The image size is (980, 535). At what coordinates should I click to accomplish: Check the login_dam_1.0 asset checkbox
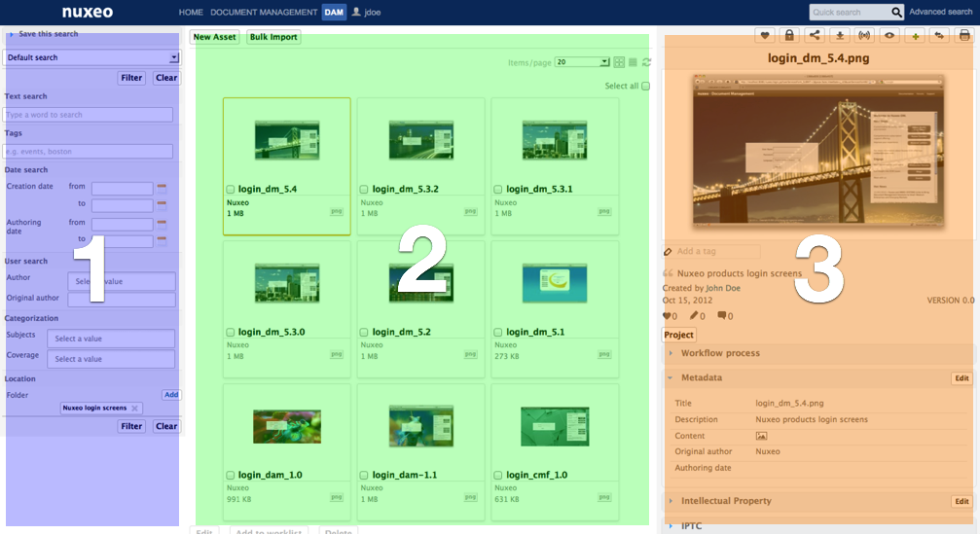(230, 476)
